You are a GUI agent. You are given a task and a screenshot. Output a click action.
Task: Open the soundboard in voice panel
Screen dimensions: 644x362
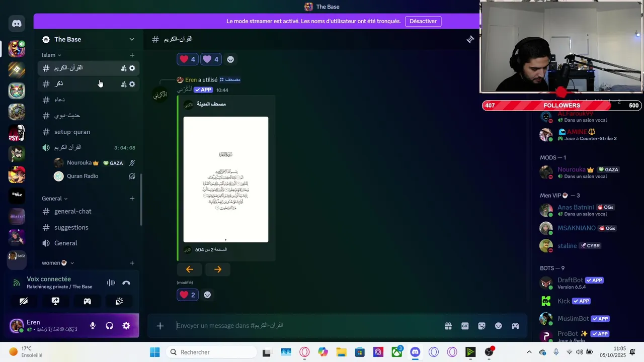(x=119, y=301)
